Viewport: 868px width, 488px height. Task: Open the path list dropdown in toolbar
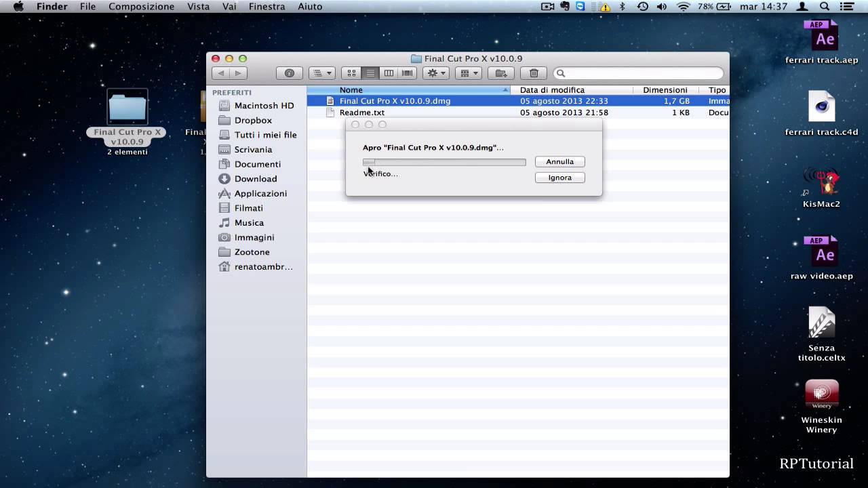pyautogui.click(x=321, y=73)
